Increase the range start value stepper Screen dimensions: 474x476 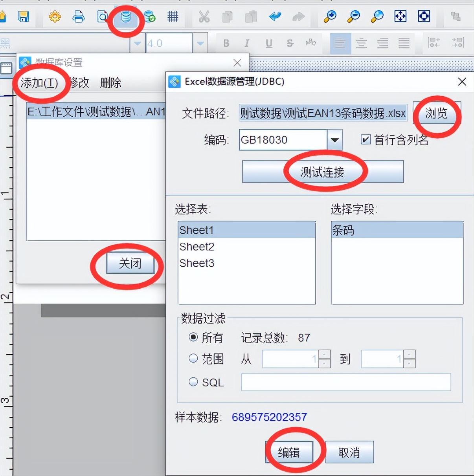pos(324,354)
